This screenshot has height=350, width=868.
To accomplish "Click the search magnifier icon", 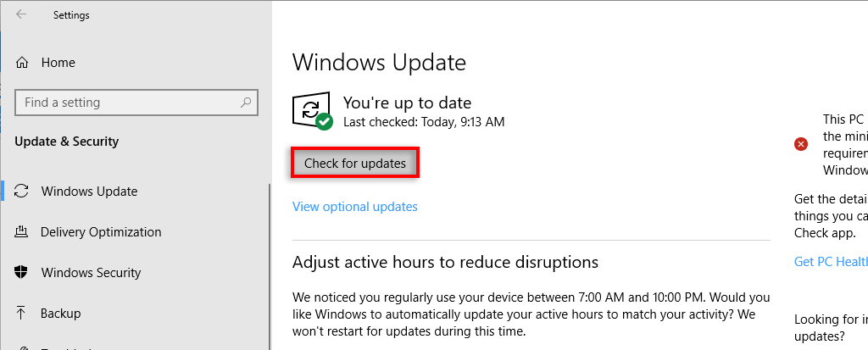I will [245, 103].
